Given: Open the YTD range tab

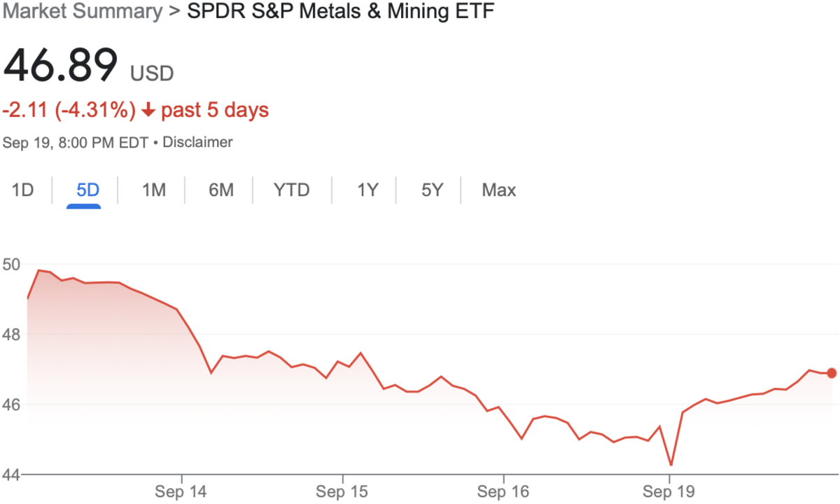Looking at the screenshot, I should point(291,190).
